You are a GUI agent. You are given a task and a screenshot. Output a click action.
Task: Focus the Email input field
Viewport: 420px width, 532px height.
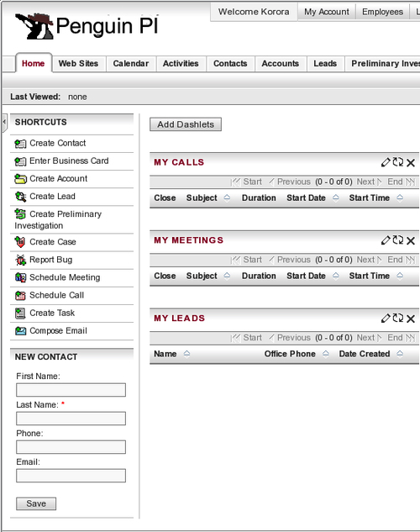[x=71, y=476]
